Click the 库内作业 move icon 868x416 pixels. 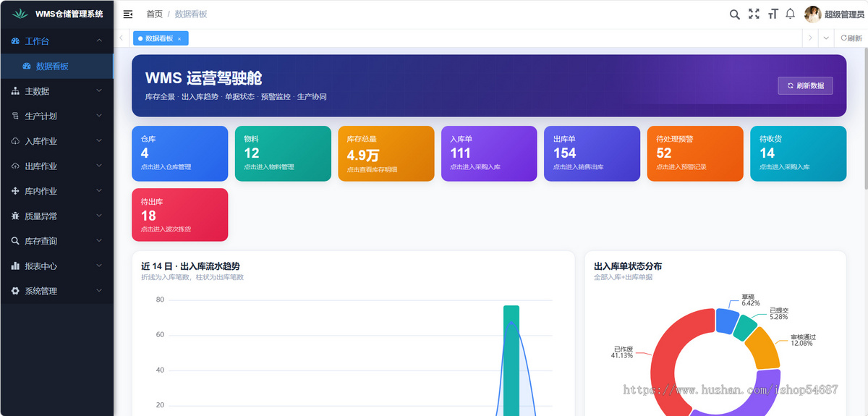pyautogui.click(x=15, y=191)
